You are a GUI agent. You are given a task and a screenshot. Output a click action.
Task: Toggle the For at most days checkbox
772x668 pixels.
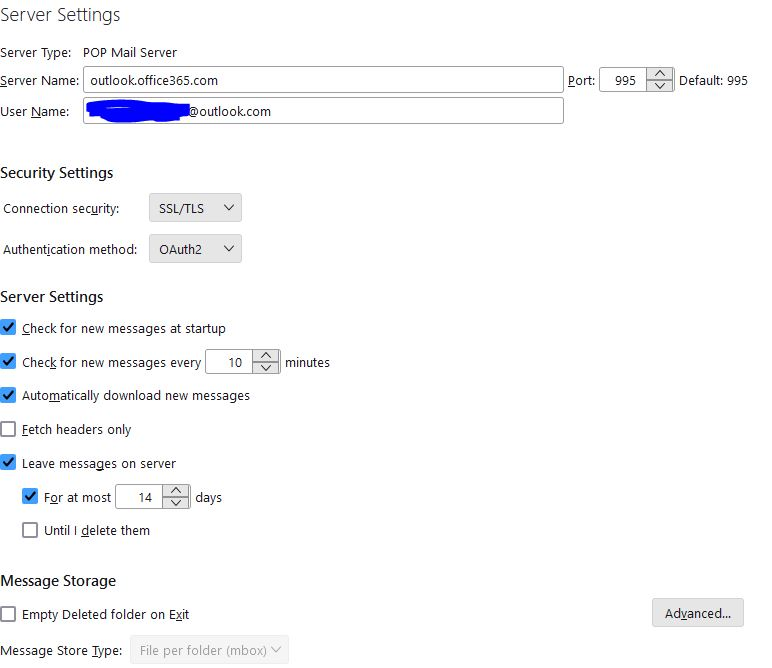[30, 496]
